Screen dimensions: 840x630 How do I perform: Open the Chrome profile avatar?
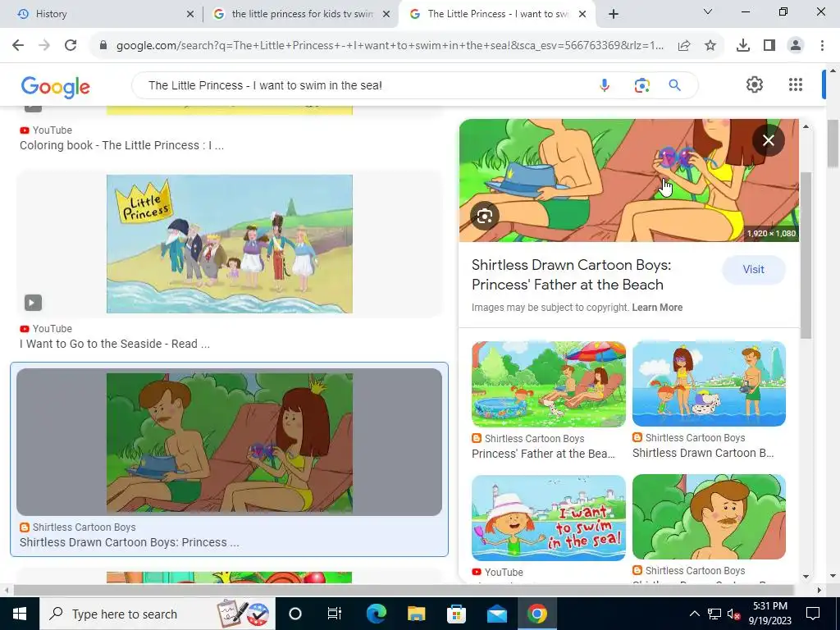pyautogui.click(x=796, y=46)
